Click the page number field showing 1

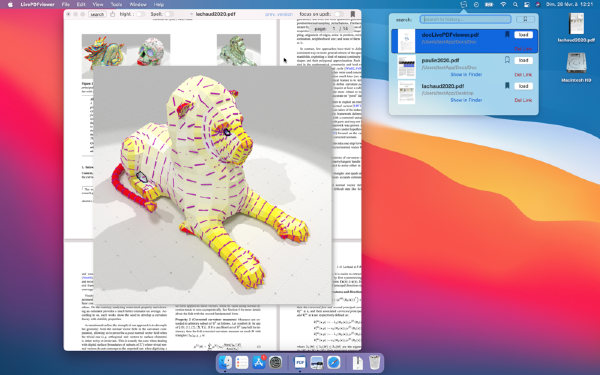tap(334, 29)
